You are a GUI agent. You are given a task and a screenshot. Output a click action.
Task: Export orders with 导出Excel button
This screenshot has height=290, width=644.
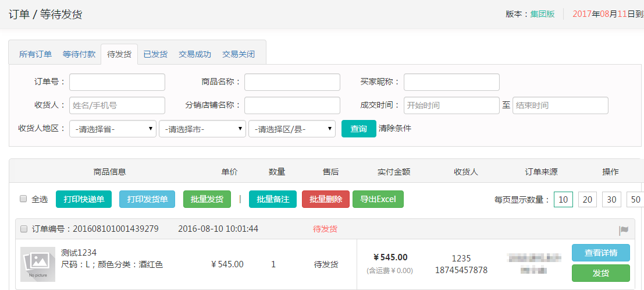click(378, 199)
